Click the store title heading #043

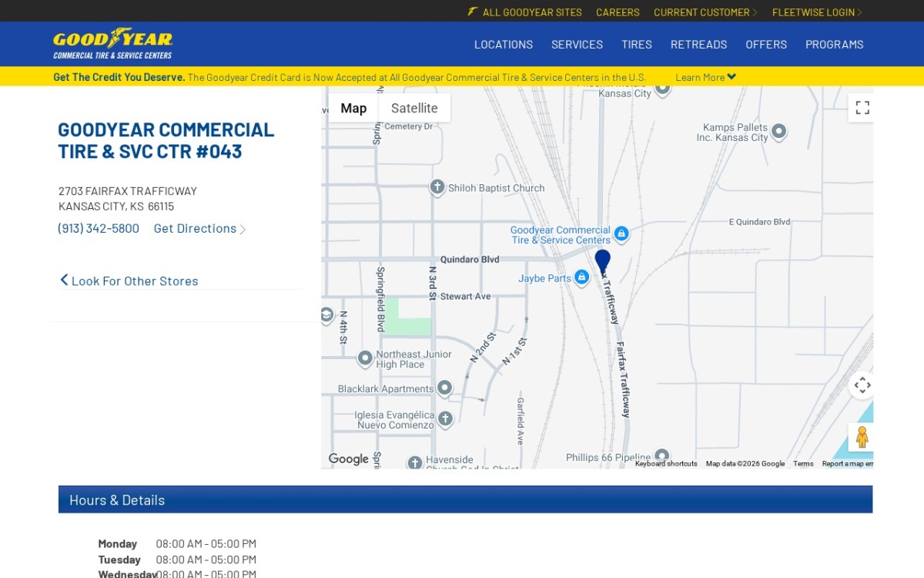166,140
